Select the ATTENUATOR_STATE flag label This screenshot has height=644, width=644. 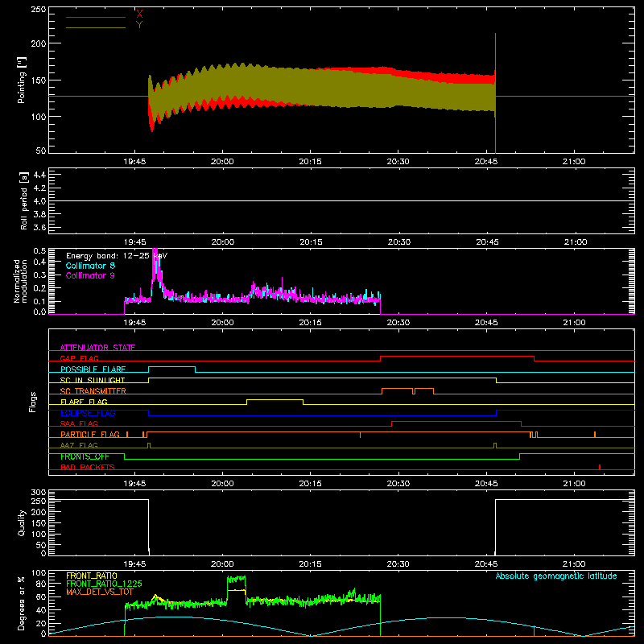pyautogui.click(x=97, y=348)
